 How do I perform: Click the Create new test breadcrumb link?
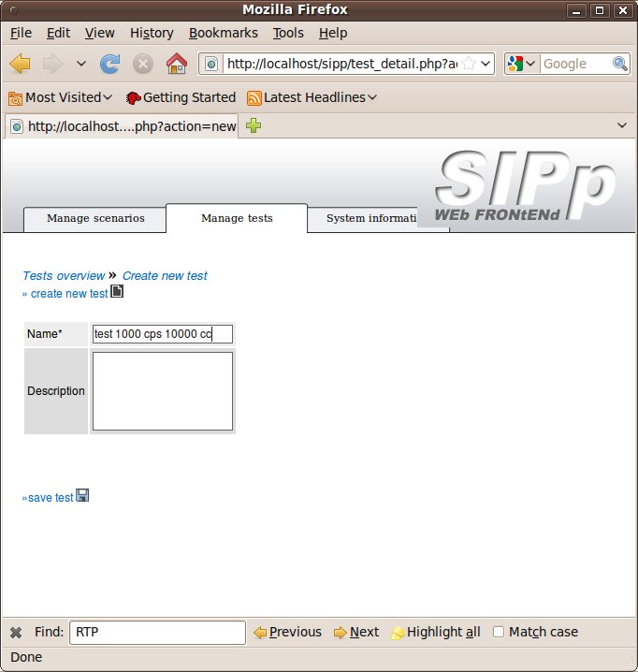[165, 276]
